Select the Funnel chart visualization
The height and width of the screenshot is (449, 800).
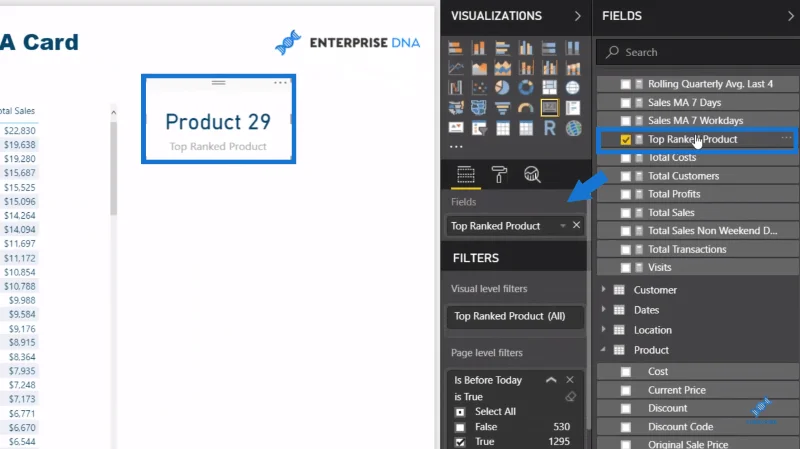tap(503, 108)
